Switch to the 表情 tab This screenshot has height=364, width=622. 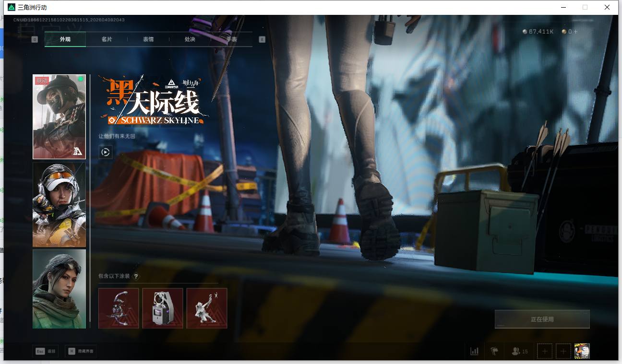click(x=148, y=39)
